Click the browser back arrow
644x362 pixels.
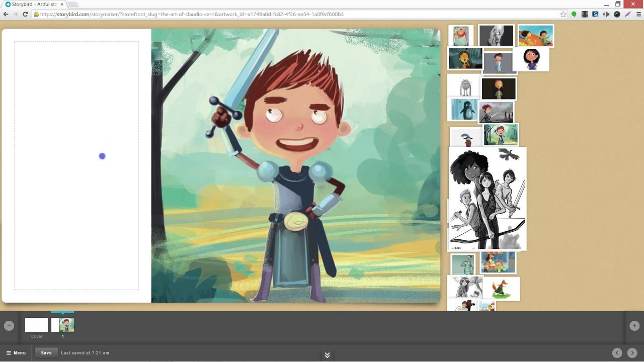tap(6, 15)
